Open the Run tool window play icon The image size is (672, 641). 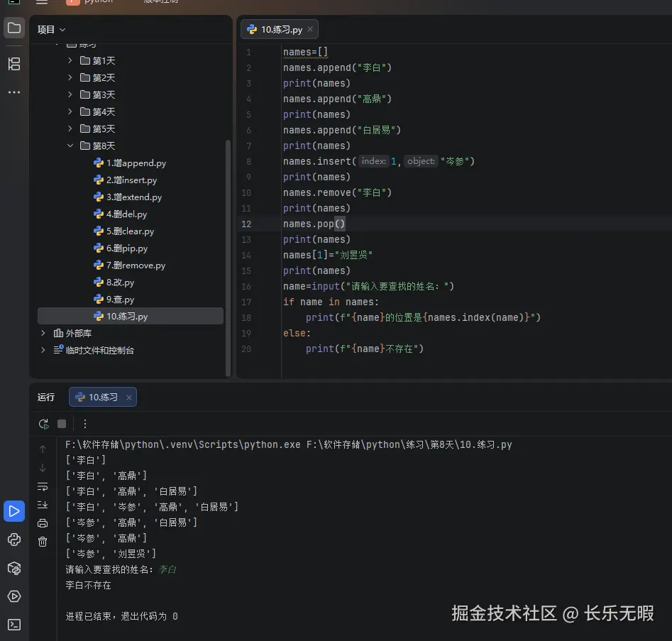pos(14,511)
